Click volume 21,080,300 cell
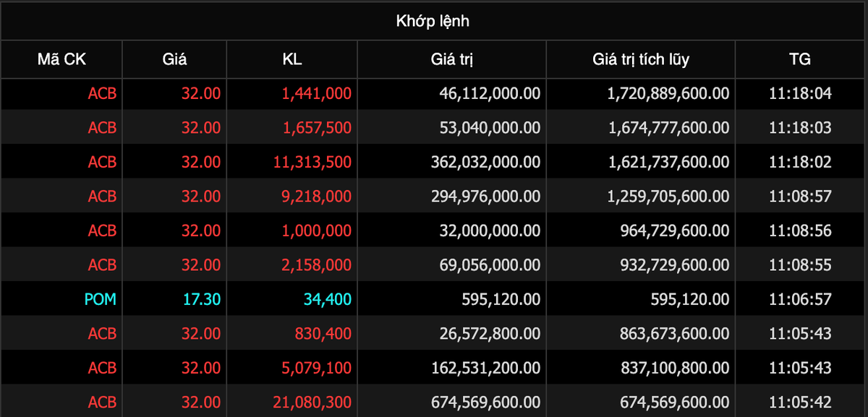 [x=312, y=402]
